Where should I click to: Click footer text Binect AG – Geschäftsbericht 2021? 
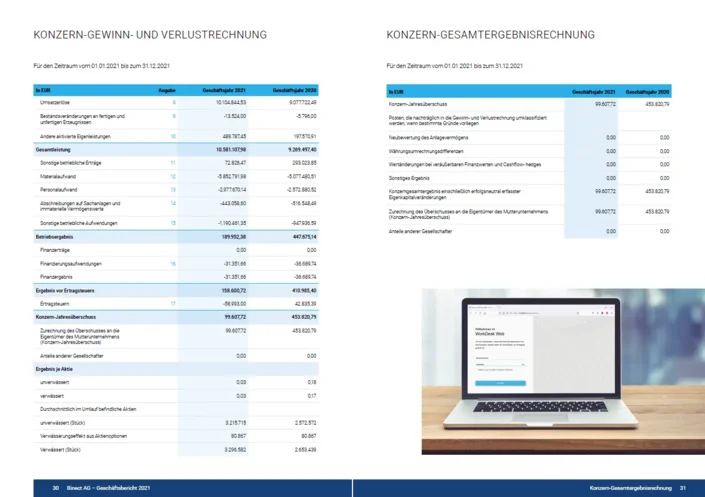(x=110, y=487)
